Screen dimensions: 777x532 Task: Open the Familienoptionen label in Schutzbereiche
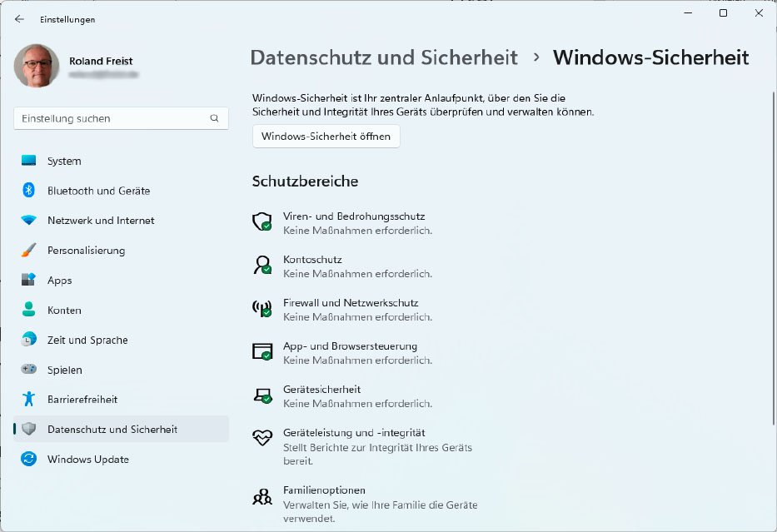click(324, 490)
